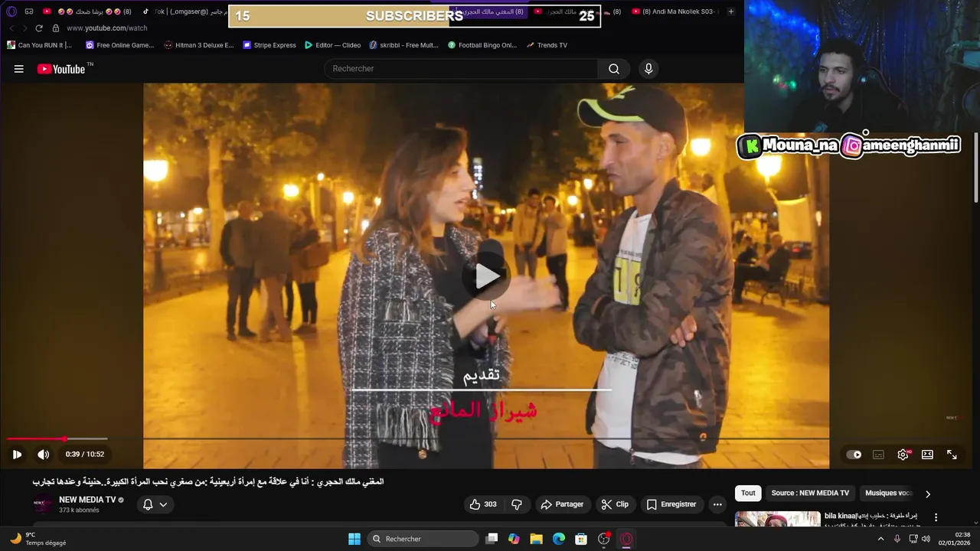
Task: Click the Partager share button
Action: (x=562, y=504)
